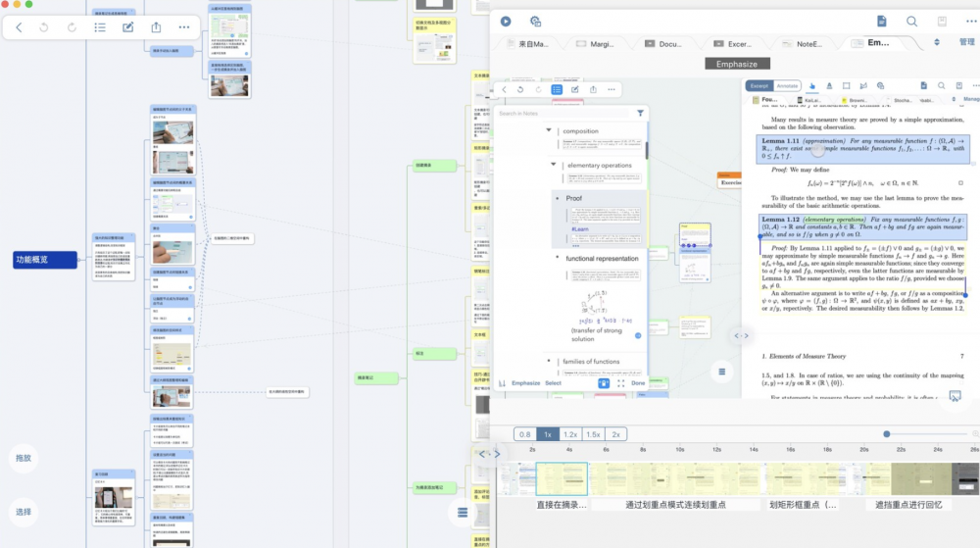
Task: Click the zoom magnifier at the slider's end
Action: [x=975, y=433]
